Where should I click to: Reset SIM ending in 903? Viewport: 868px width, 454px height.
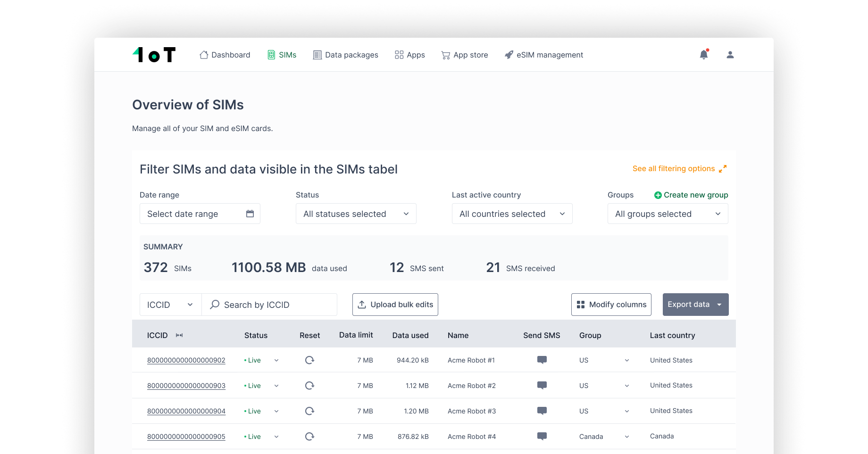309,386
